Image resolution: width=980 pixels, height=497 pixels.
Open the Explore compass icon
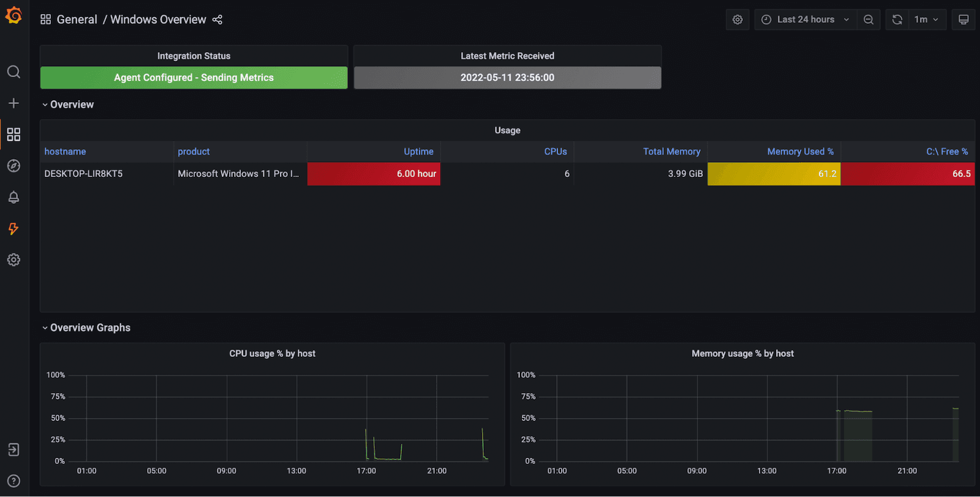tap(13, 166)
